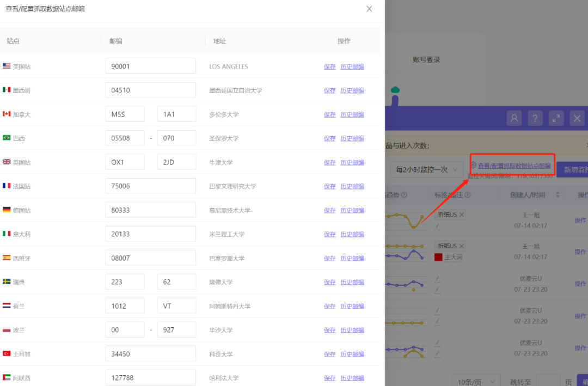Open the 标签/备注 info tooltip icon
The height and width of the screenshot is (386, 588).
pos(468,195)
